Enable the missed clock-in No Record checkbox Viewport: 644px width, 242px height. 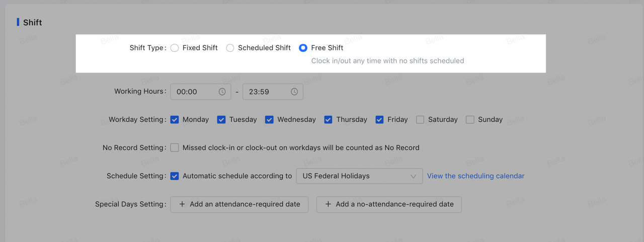tap(175, 148)
